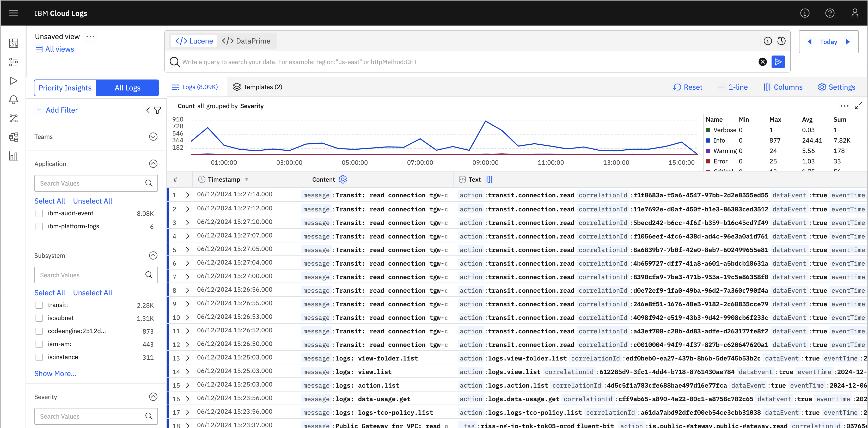The height and width of the screenshot is (428, 868).
Task: Click the filter funnel icon
Action: [157, 110]
